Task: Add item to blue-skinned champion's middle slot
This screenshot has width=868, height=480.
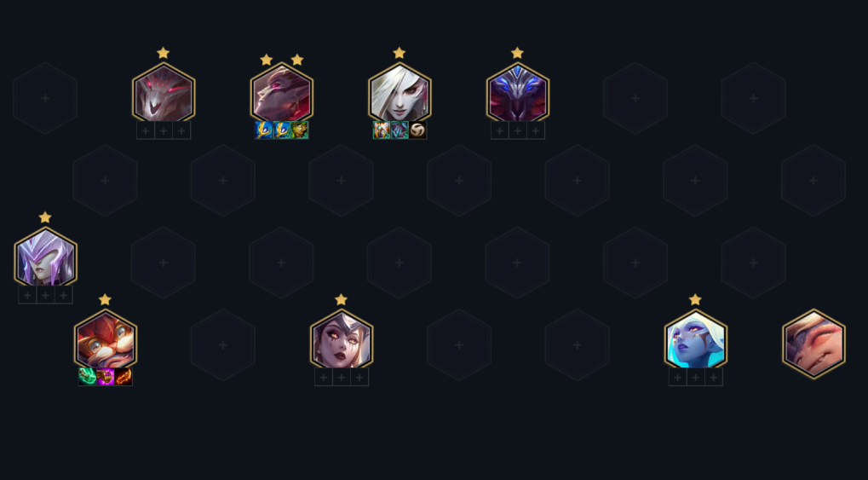Action: click(x=696, y=378)
